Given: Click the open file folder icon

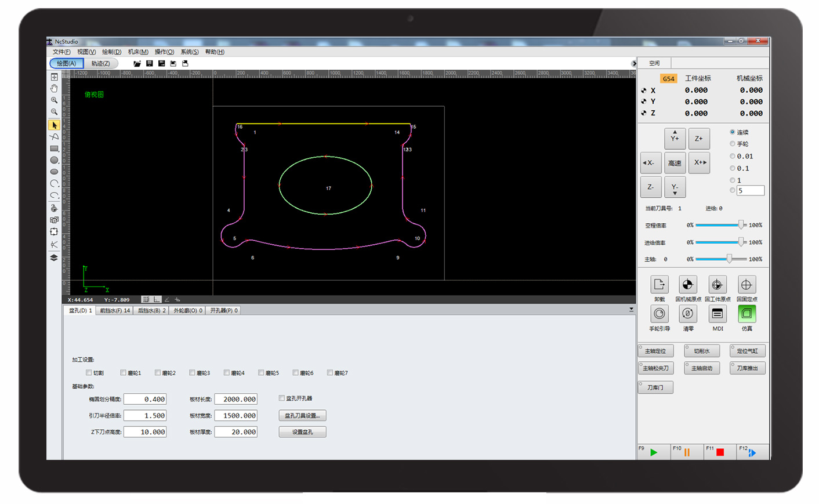Looking at the screenshot, I should pos(137,63).
